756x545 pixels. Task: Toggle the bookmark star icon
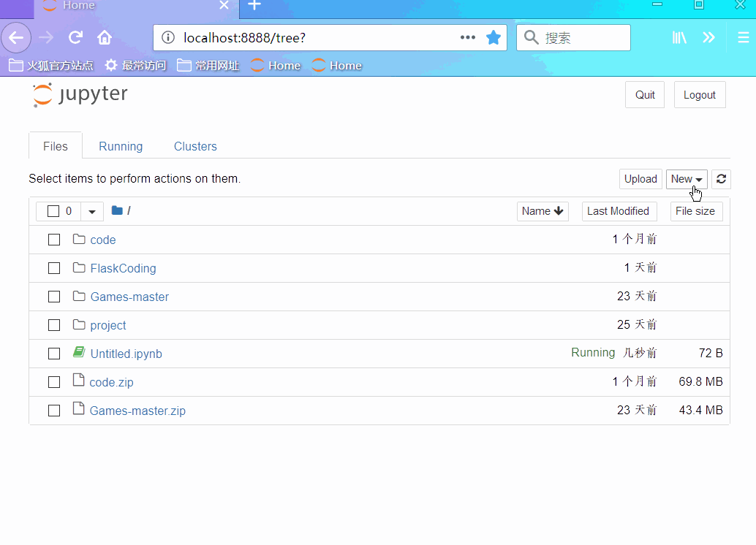494,37
